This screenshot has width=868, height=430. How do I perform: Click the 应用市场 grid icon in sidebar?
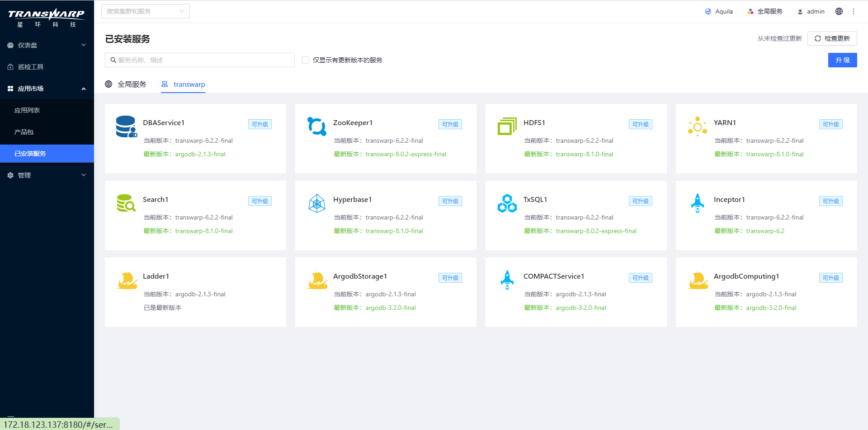coord(10,89)
